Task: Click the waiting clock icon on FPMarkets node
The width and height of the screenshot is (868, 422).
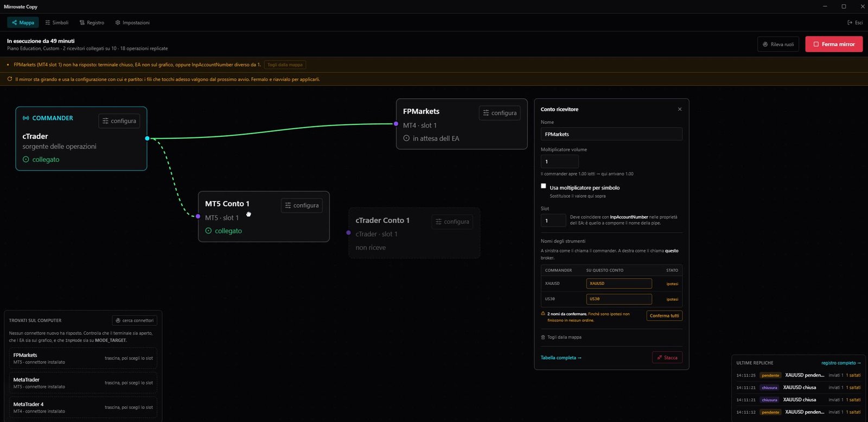Action: [x=406, y=138]
